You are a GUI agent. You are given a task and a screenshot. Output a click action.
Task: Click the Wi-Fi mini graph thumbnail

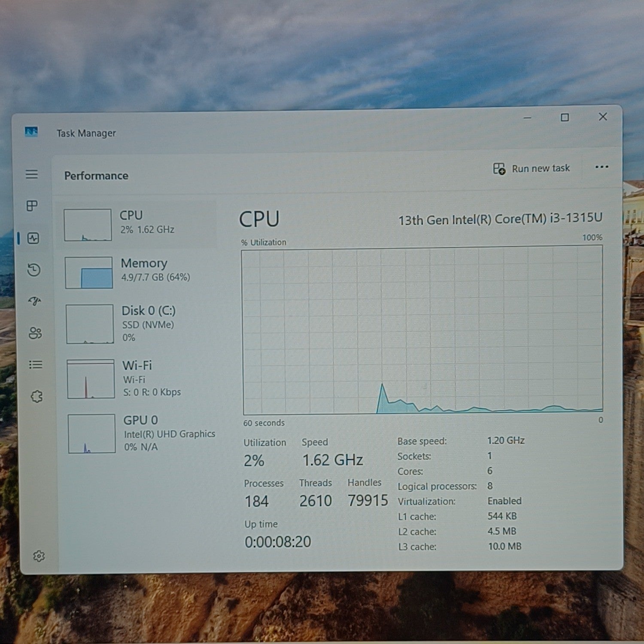[x=91, y=379]
